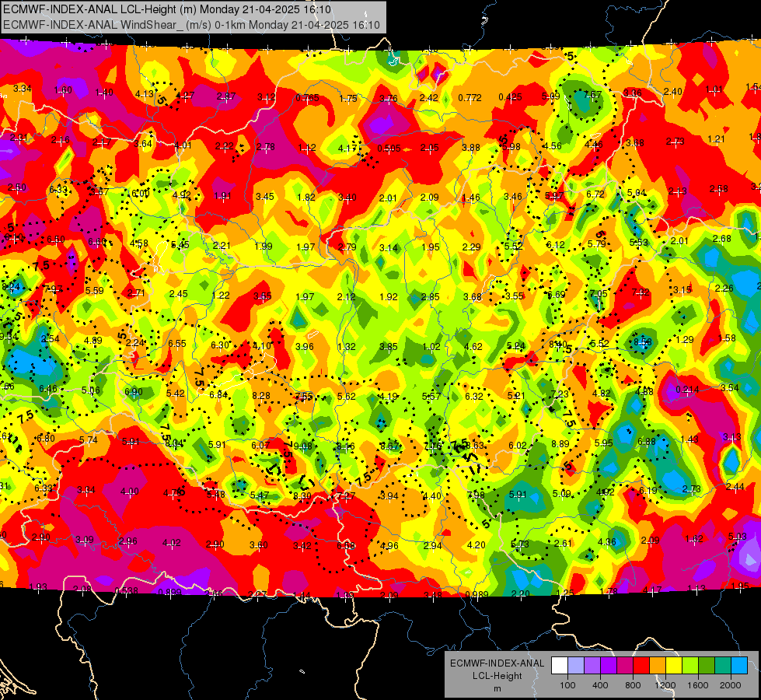The height and width of the screenshot is (700, 761).
Task: Click the wind shear value 8.24
Action: 11,286
